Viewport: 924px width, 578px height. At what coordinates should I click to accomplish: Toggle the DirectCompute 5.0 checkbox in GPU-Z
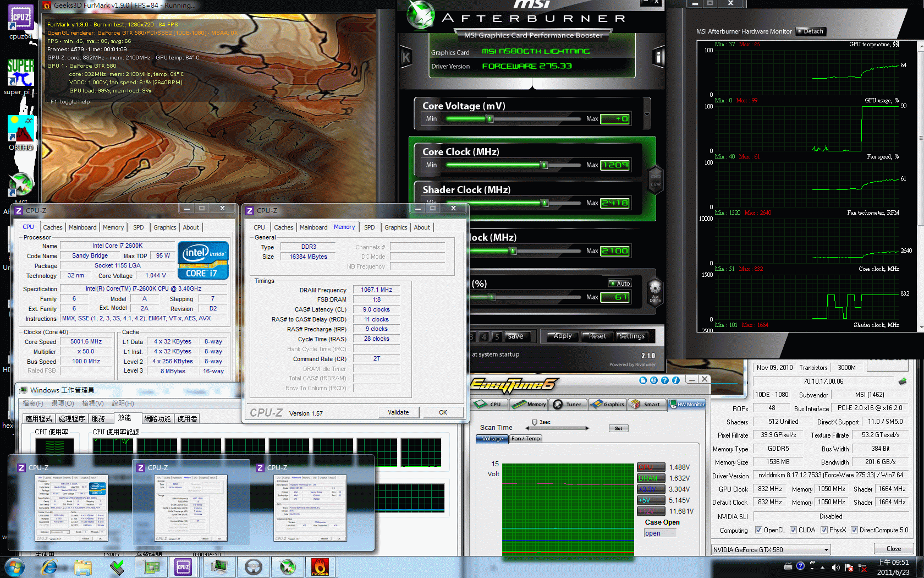click(x=854, y=530)
